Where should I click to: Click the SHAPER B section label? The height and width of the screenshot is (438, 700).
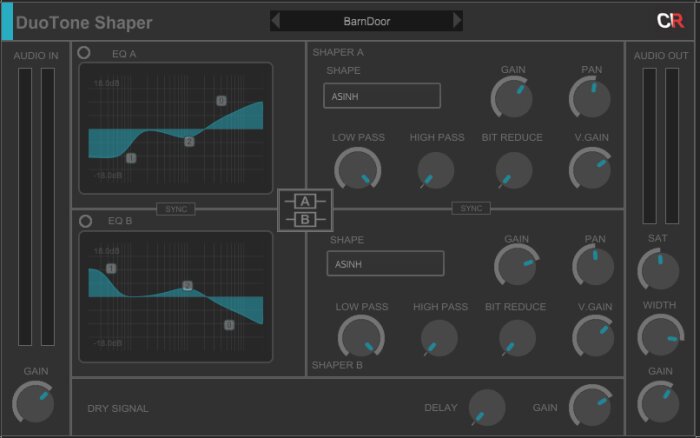tap(337, 365)
